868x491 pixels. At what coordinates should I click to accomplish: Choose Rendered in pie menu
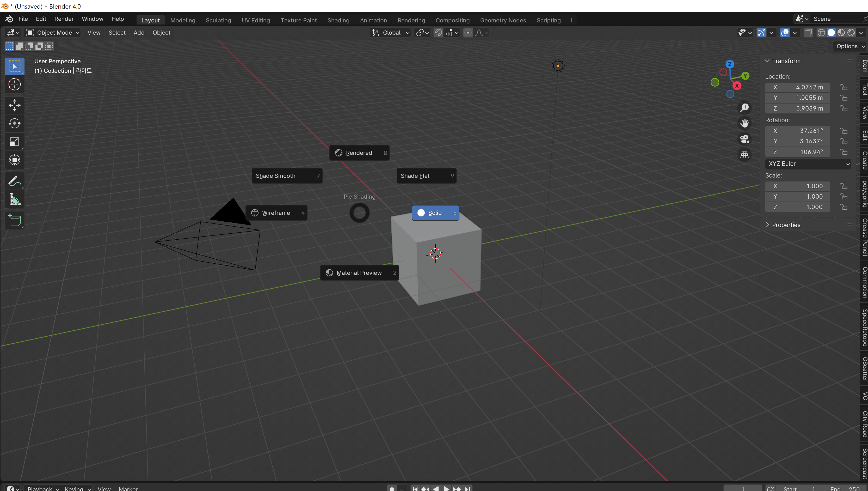coord(360,153)
